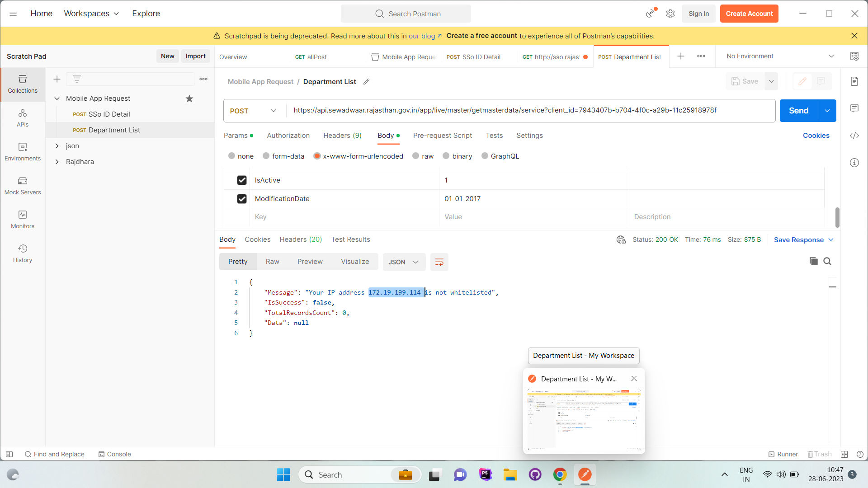Click the plus to create new collection
Viewport: 868px width, 488px height.
57,79
